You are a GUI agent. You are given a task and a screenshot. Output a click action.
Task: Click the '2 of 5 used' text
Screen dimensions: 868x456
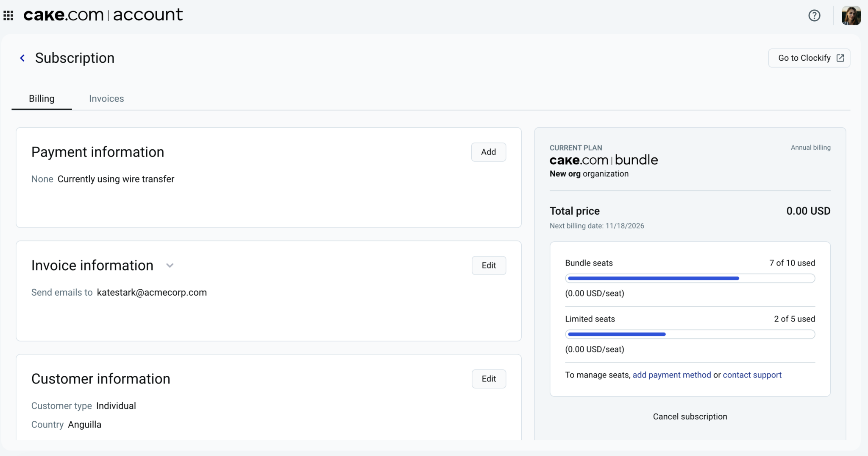(x=794, y=319)
